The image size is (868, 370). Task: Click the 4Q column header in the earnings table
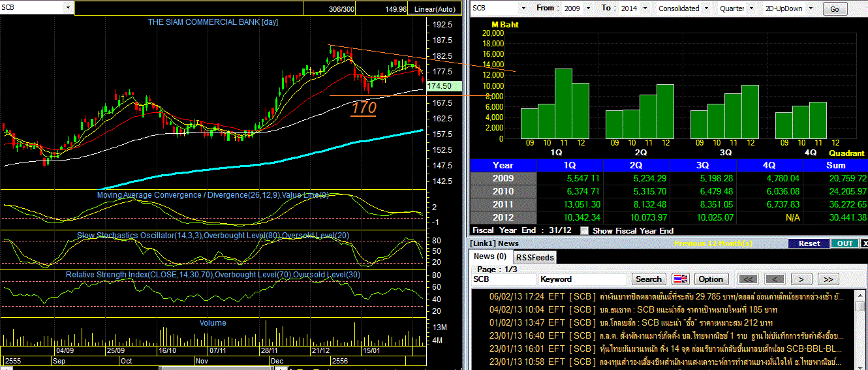[x=770, y=165]
